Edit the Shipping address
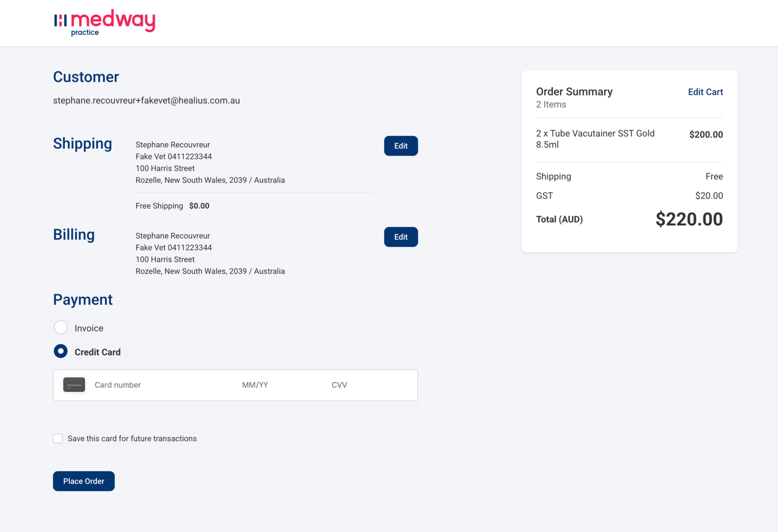This screenshot has width=778, height=532. tap(401, 146)
